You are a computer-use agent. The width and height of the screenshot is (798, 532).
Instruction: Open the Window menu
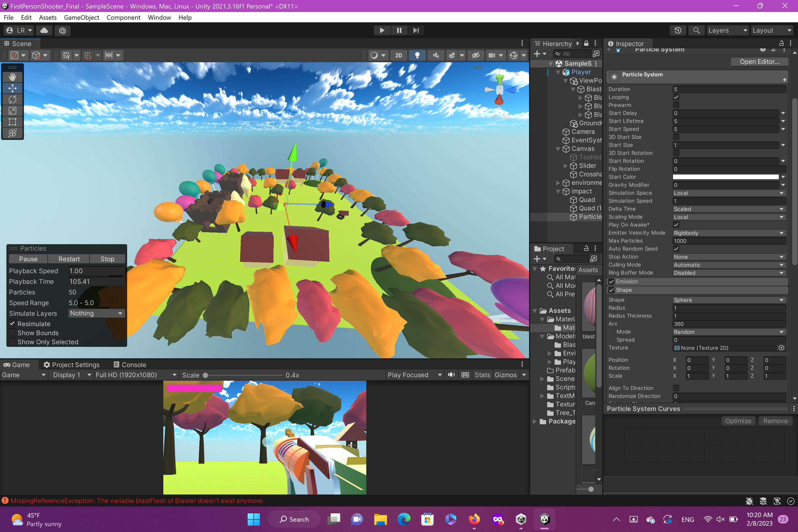[x=159, y=17]
